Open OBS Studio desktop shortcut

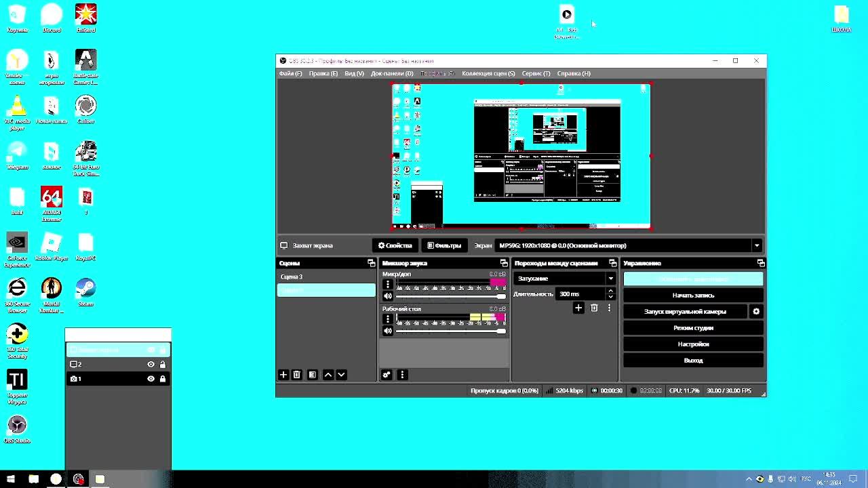17,428
